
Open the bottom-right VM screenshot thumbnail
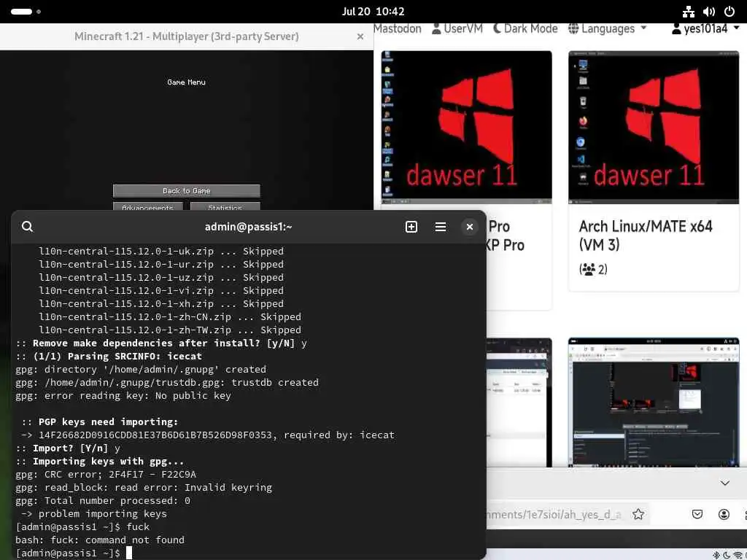click(x=654, y=402)
